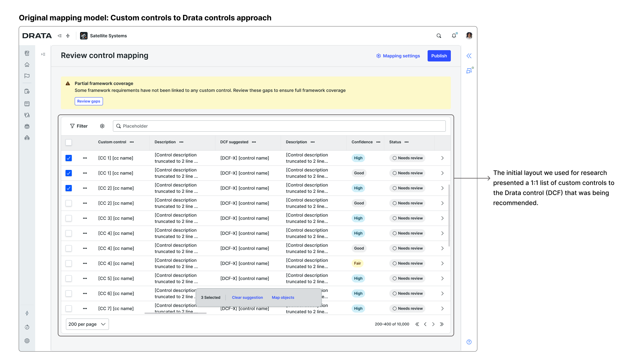Open notifications bell
The image size is (637, 364).
(x=454, y=36)
